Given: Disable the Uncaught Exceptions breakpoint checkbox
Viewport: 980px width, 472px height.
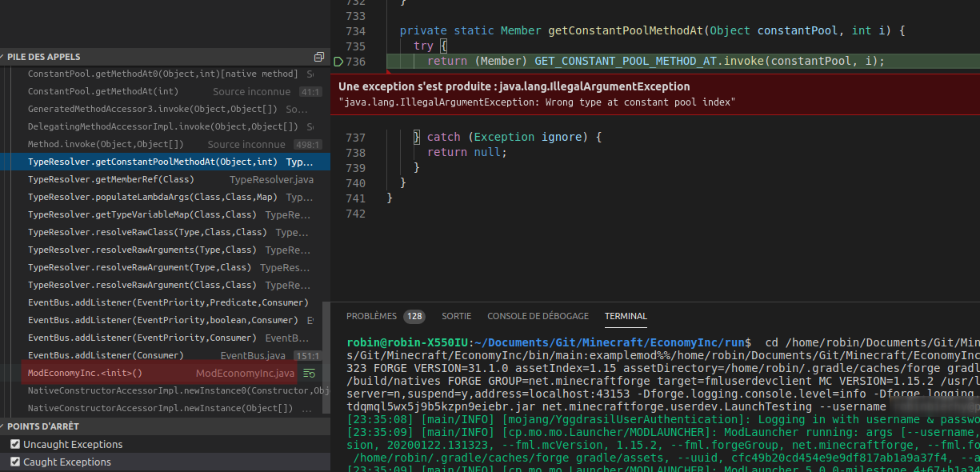Looking at the screenshot, I should pyautogui.click(x=15, y=445).
